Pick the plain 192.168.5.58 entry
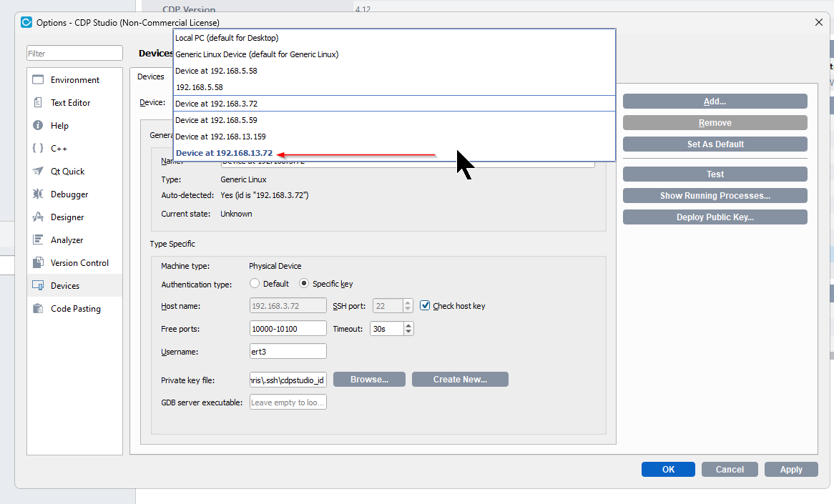Viewport: 834px width, 504px height. click(x=394, y=87)
